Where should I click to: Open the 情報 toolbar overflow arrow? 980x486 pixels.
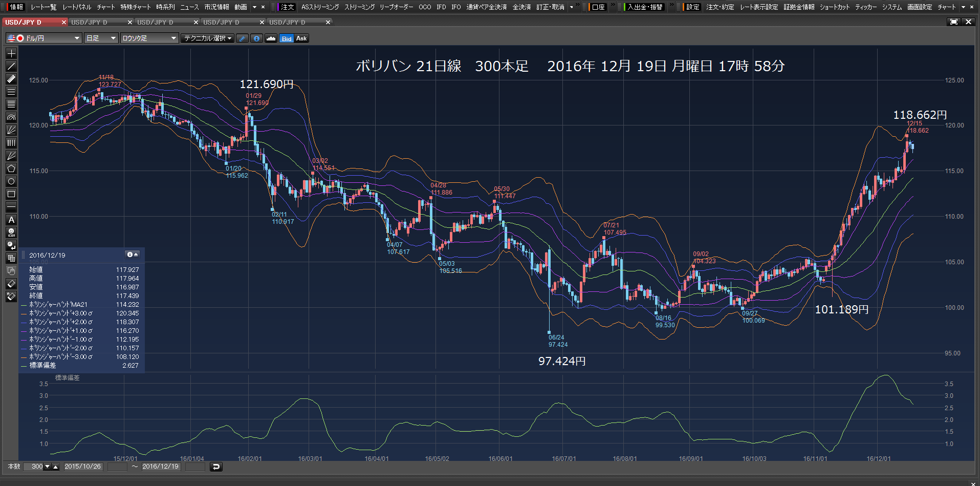[x=254, y=7]
